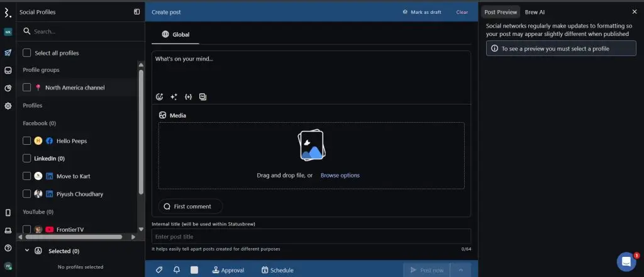Switch to the Global tab

(x=175, y=35)
